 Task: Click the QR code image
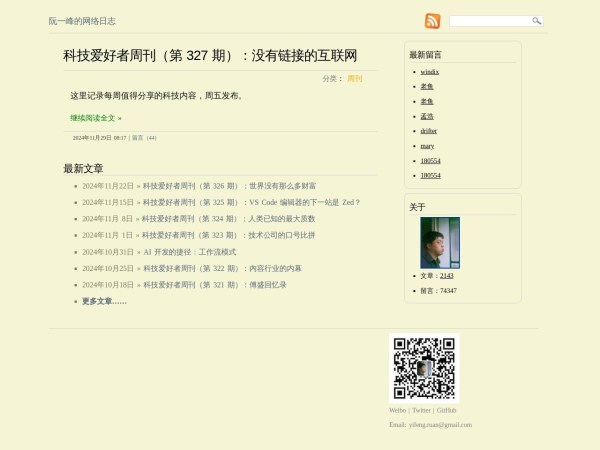pyautogui.click(x=424, y=368)
